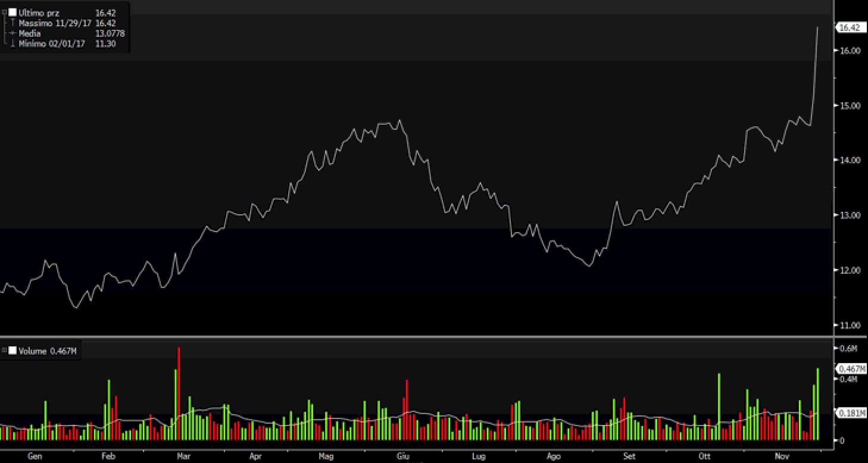Click the 11.00 price axis label

click(x=850, y=325)
